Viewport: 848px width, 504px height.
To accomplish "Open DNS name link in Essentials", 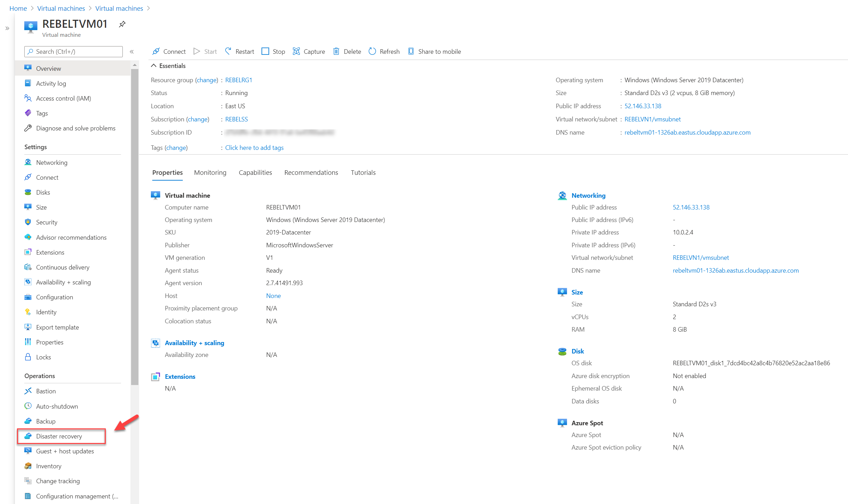I will (x=687, y=132).
